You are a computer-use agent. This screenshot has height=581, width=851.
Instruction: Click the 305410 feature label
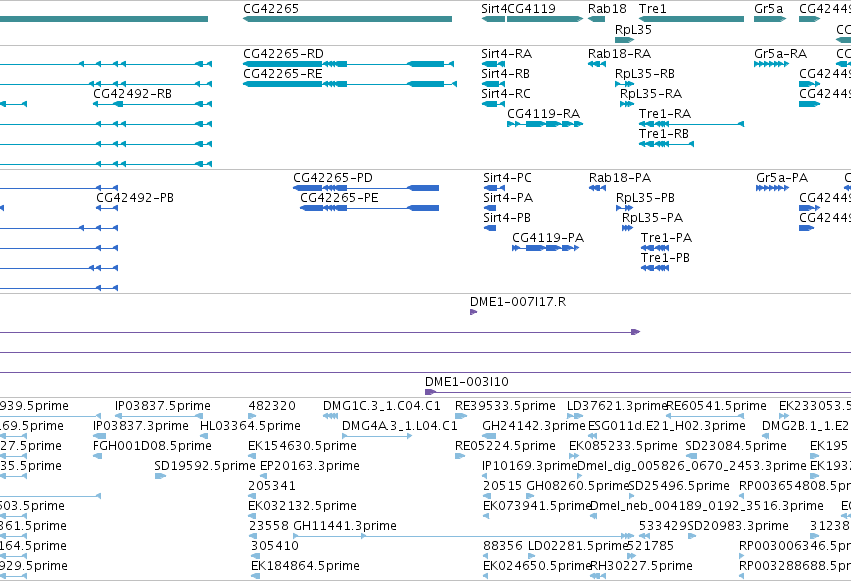pyautogui.click(x=275, y=546)
